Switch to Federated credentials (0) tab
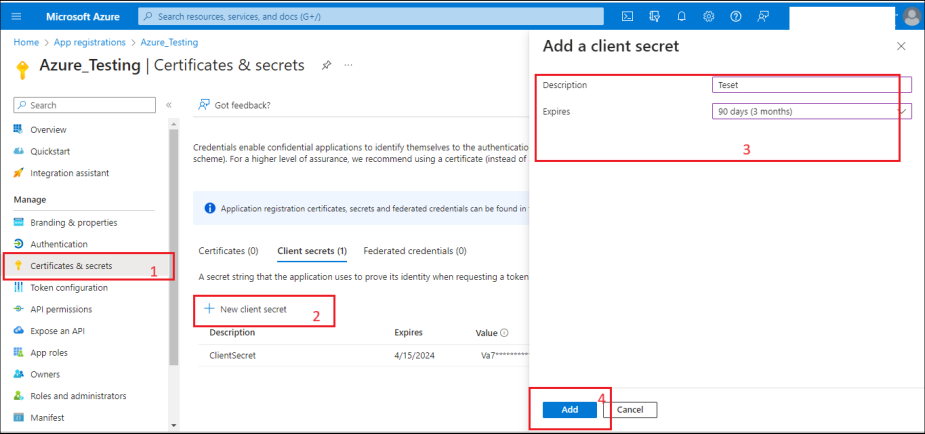 tap(414, 251)
